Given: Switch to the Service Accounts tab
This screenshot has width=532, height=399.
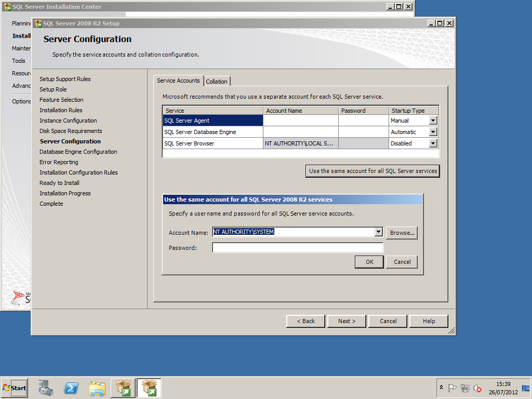Looking at the screenshot, I should [179, 81].
